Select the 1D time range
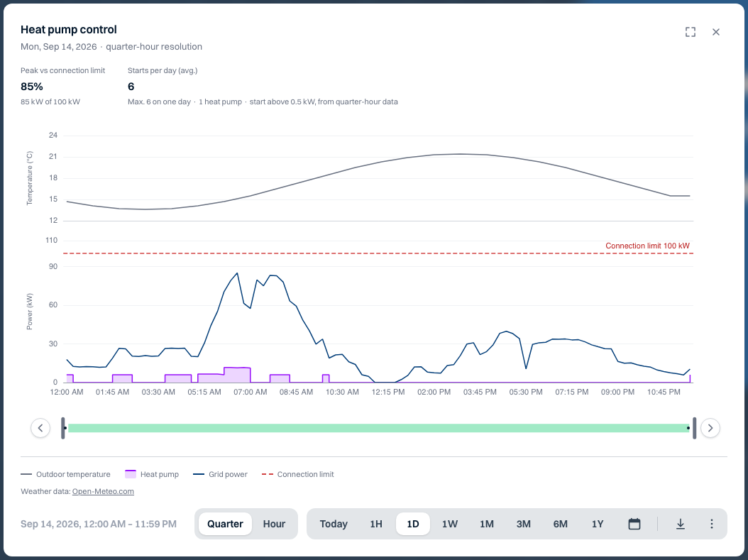 [x=413, y=524]
